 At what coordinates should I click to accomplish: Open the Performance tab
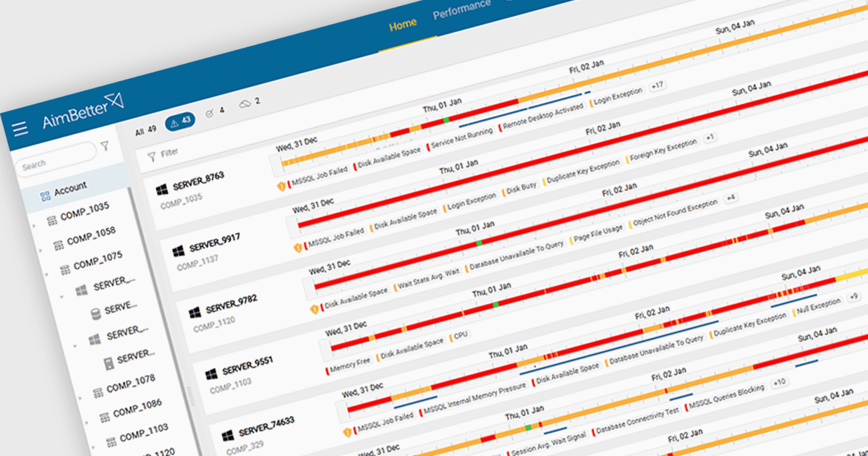(x=461, y=10)
